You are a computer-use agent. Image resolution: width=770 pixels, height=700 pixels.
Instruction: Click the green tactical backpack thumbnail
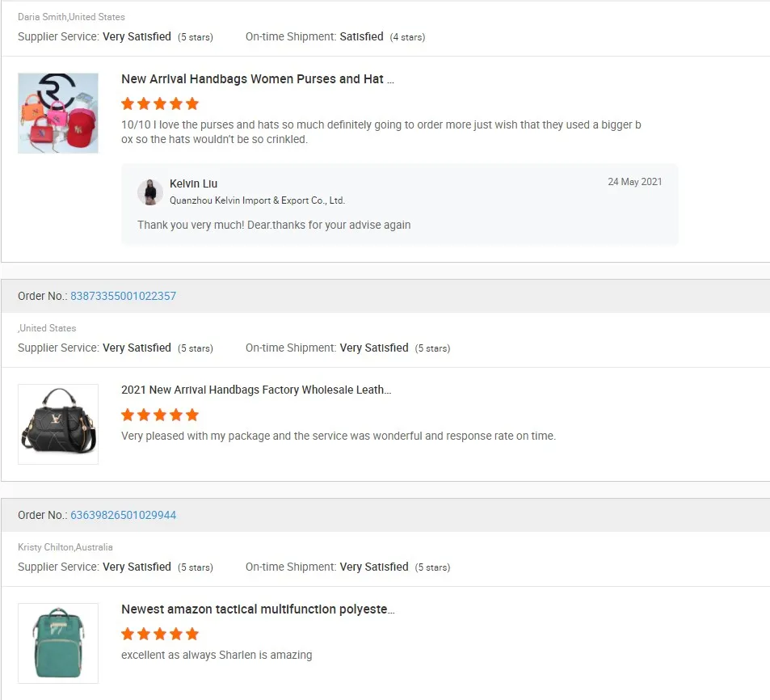[58, 643]
